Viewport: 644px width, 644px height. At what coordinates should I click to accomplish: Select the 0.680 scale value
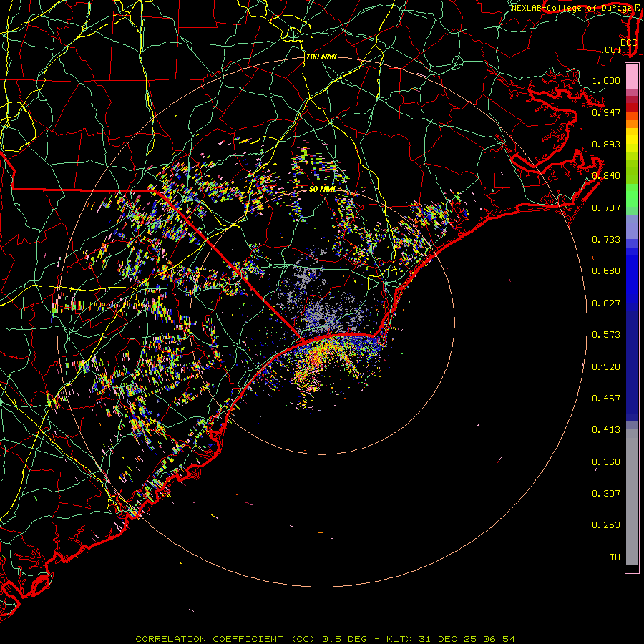coord(606,271)
